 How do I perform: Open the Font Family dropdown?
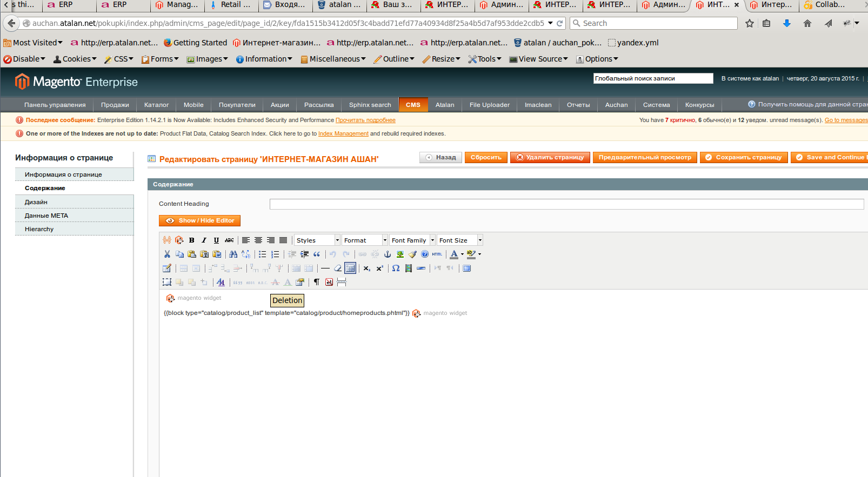click(412, 240)
